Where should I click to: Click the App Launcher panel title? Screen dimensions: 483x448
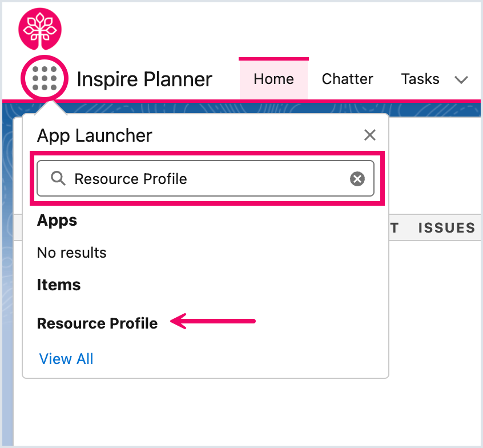click(95, 135)
